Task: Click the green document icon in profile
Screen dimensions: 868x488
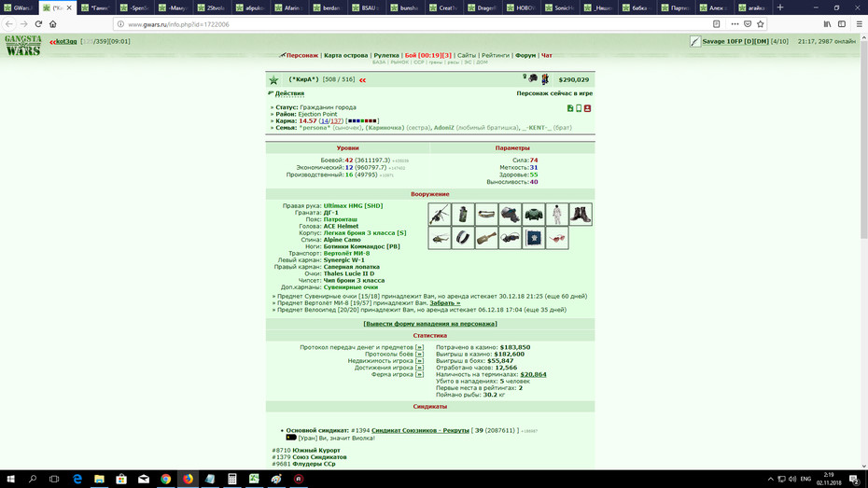Action: [570, 108]
